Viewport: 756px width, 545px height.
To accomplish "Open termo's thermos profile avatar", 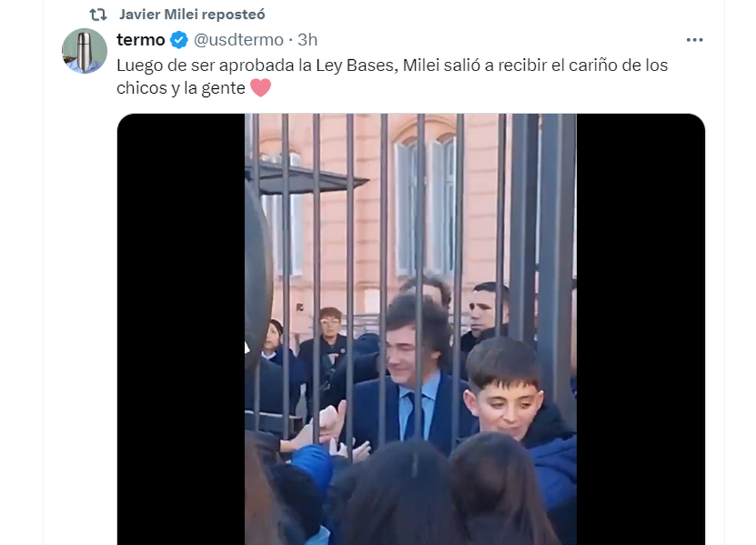I will 84,51.
